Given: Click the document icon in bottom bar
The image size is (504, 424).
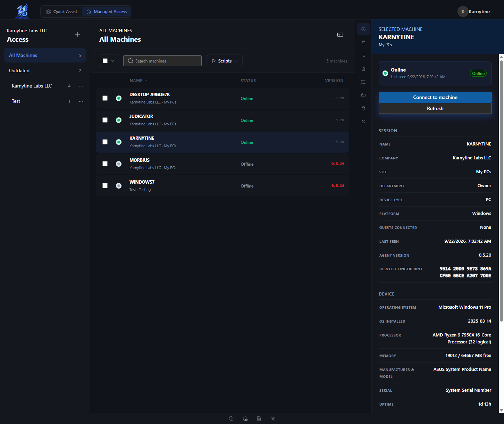Looking at the screenshot, I should click(x=259, y=419).
